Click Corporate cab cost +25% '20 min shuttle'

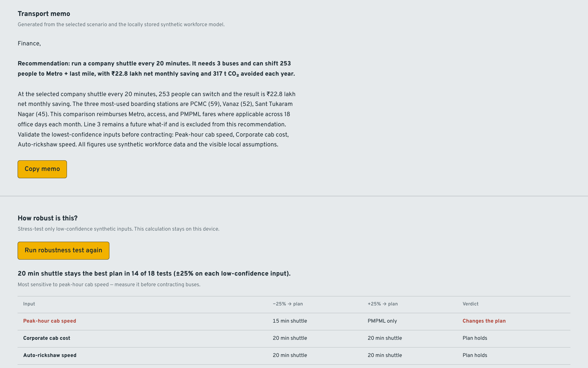pyautogui.click(x=385, y=338)
